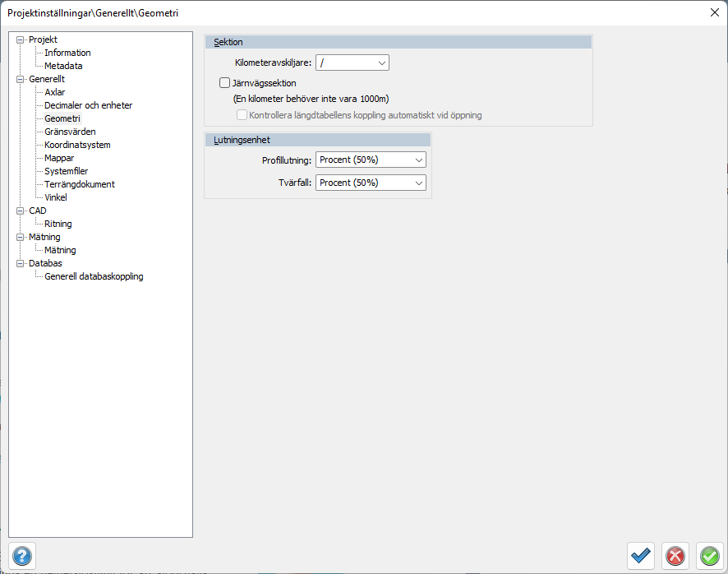Screen dimensions: 728x574
Task: Select Koordinatsystem in the settings tree
Action: 77,145
